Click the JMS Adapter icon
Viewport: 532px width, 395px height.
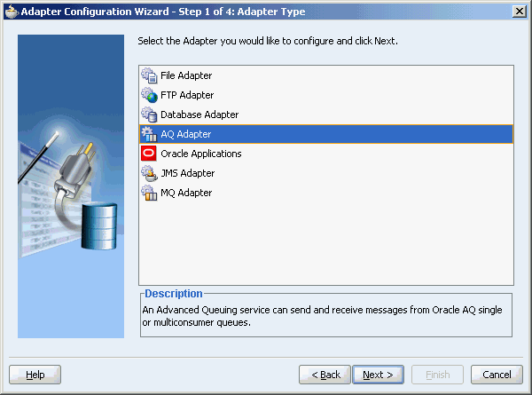(149, 173)
